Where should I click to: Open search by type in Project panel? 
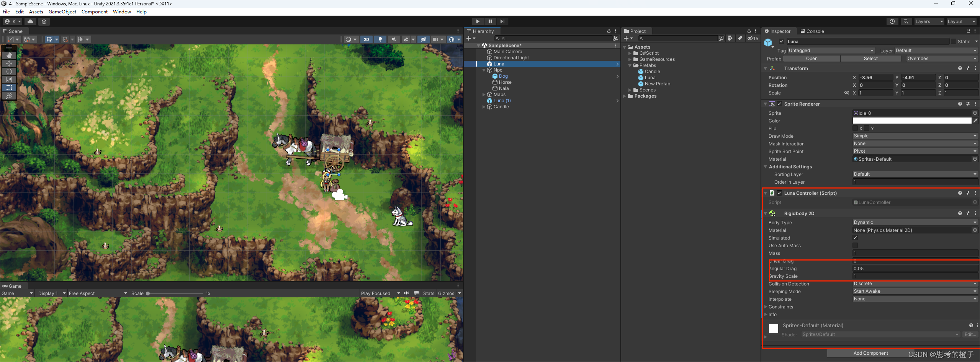pyautogui.click(x=730, y=38)
